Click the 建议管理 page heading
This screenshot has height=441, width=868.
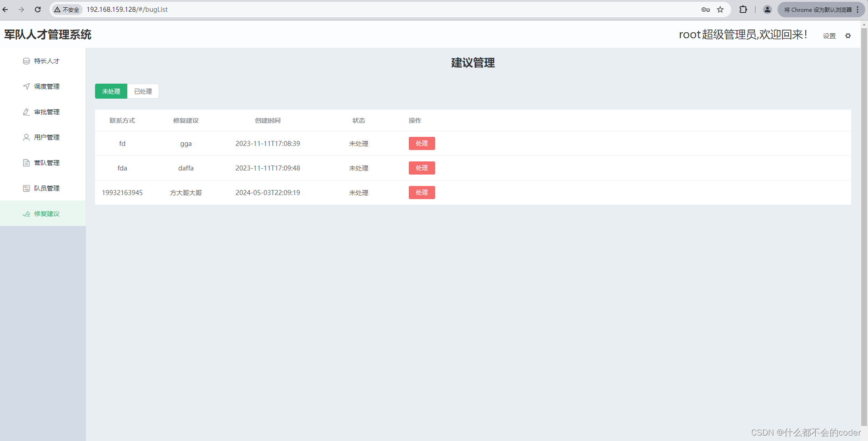coord(473,63)
